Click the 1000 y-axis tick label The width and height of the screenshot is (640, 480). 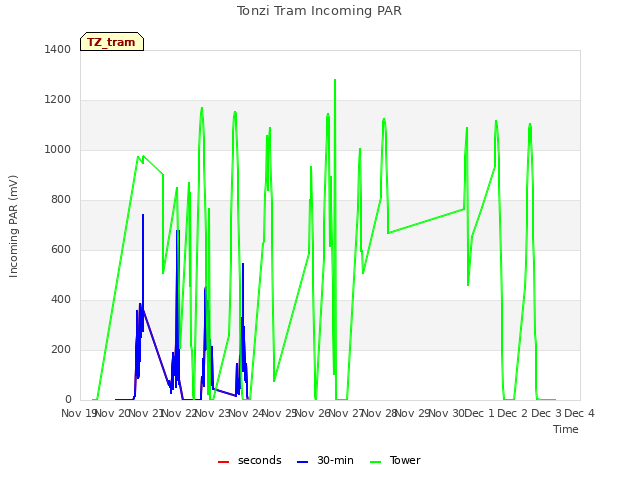pos(58,149)
